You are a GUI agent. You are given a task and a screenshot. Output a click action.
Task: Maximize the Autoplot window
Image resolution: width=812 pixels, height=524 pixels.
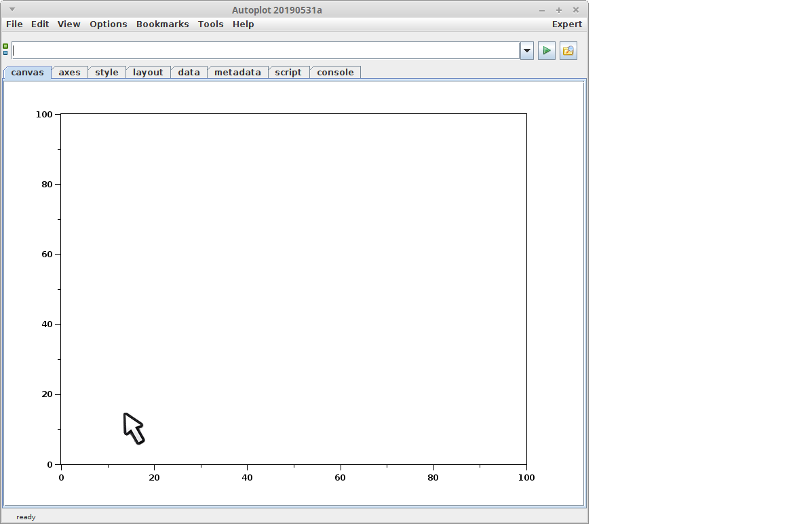coord(559,10)
